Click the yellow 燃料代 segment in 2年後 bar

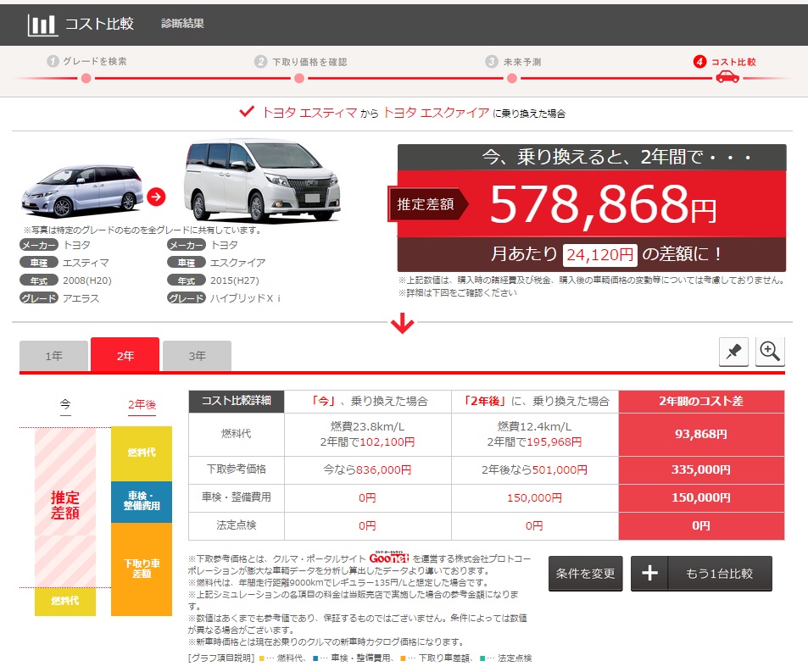[x=142, y=453]
